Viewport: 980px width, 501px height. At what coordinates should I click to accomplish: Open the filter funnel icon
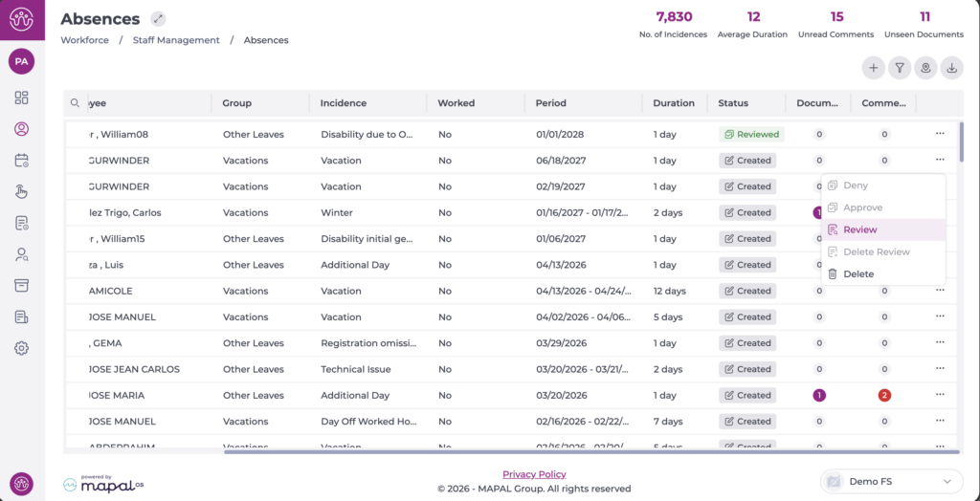[900, 68]
